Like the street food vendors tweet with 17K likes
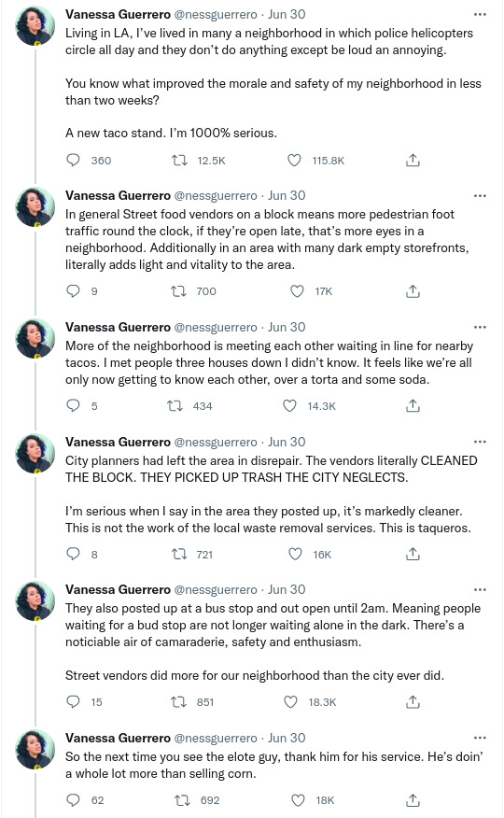 point(297,291)
